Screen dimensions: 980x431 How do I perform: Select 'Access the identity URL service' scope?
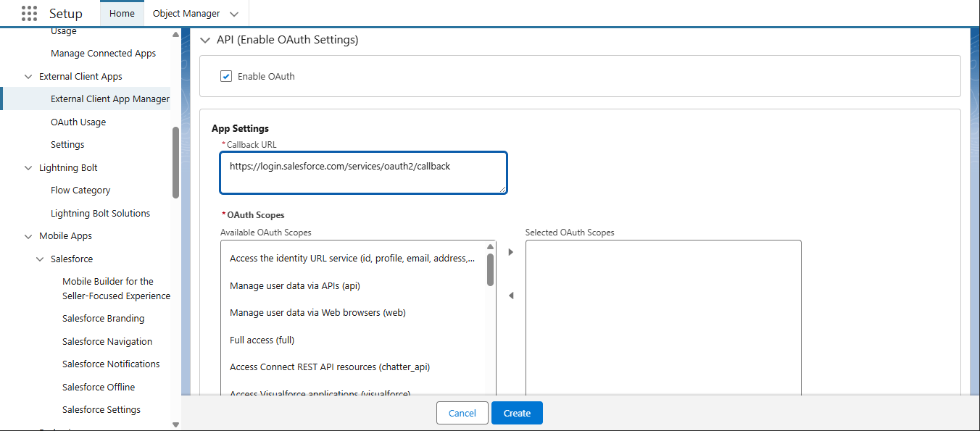point(353,259)
